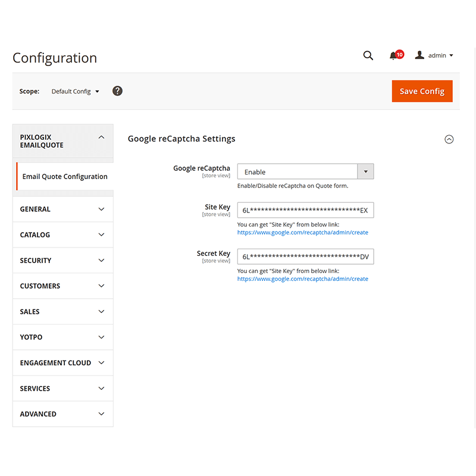
Task: Expand the SALES section
Action: click(x=62, y=311)
